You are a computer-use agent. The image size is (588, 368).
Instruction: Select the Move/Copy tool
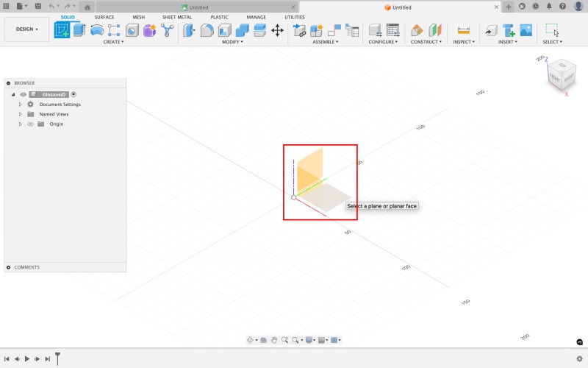coord(278,30)
